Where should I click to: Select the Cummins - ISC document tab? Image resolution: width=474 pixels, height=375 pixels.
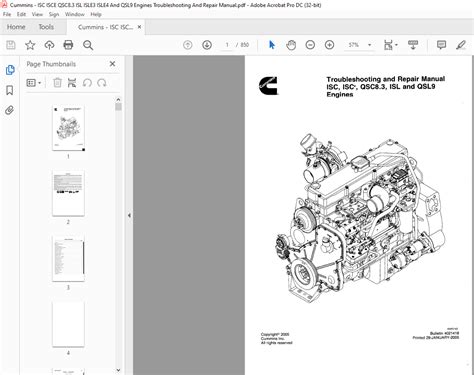pos(105,27)
